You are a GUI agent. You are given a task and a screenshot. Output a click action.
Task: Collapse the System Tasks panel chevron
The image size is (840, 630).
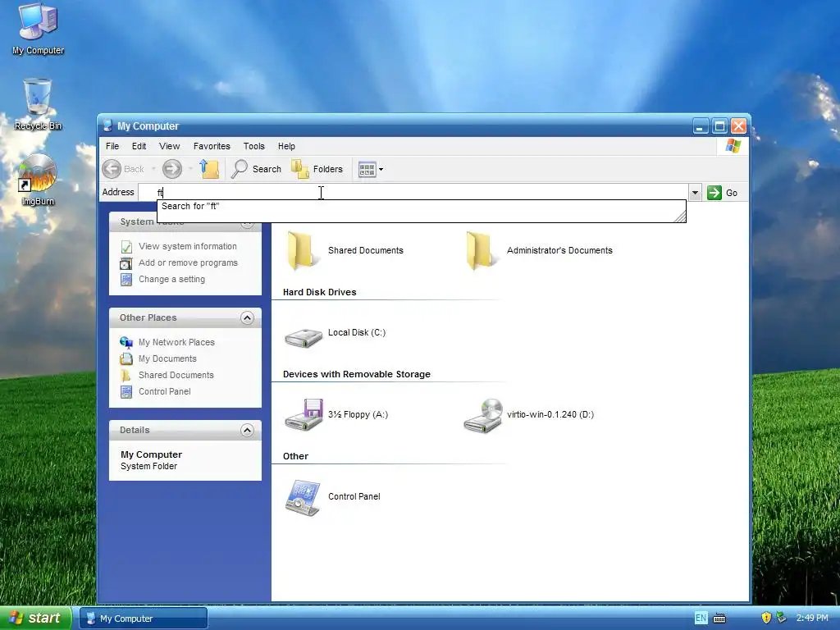(247, 223)
